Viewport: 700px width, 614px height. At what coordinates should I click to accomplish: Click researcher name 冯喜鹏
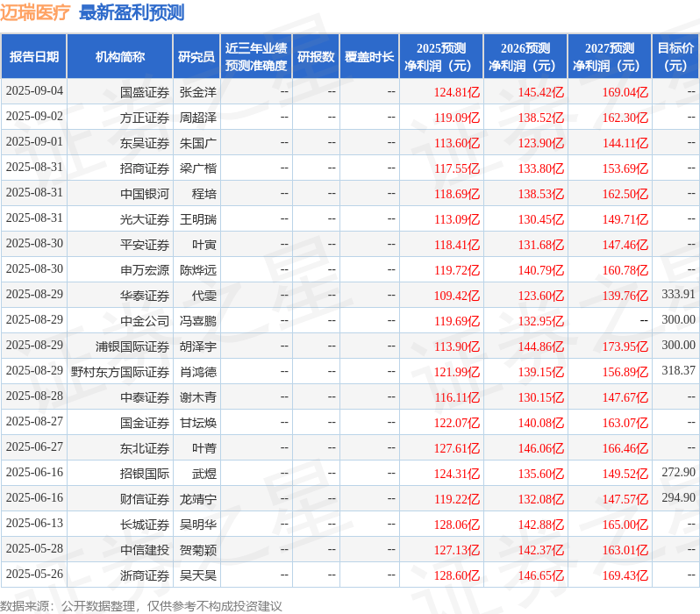point(198,322)
